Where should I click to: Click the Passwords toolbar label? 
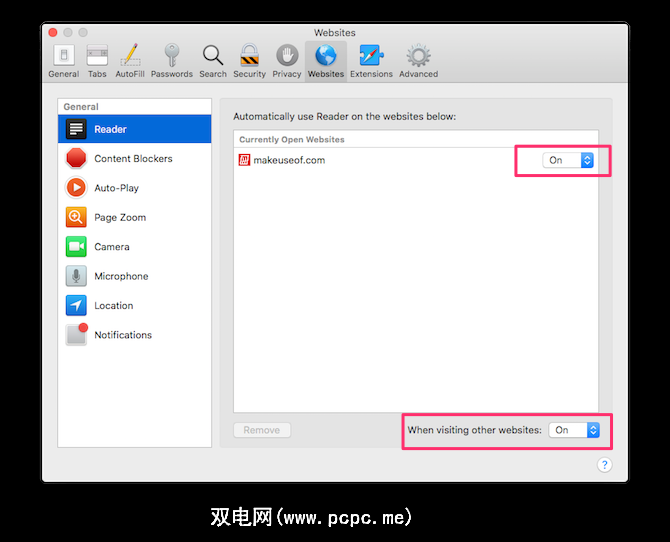pyautogui.click(x=172, y=74)
